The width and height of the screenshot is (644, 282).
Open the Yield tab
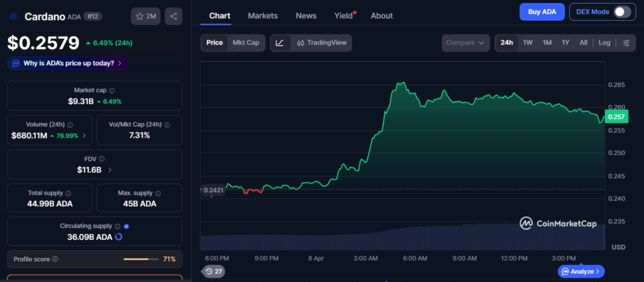343,16
